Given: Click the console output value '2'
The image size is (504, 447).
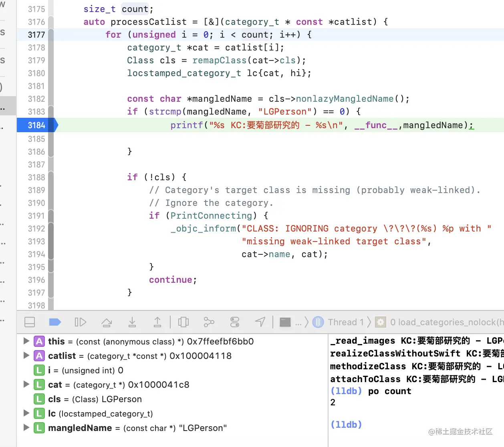Looking at the screenshot, I should 333,403.
